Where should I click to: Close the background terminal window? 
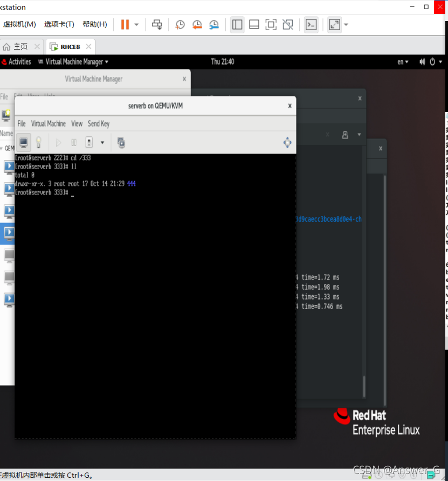point(360,98)
